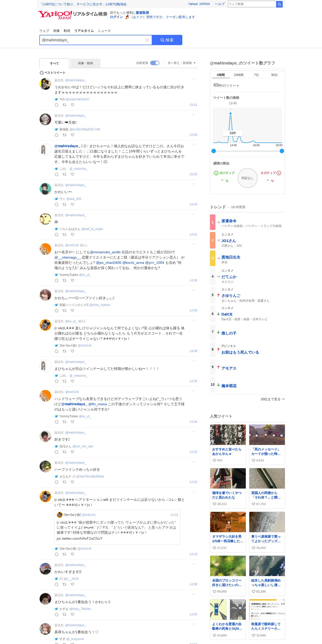Click the right graph range slider handle
The width and height of the screenshot is (322, 644).
[x=282, y=151]
